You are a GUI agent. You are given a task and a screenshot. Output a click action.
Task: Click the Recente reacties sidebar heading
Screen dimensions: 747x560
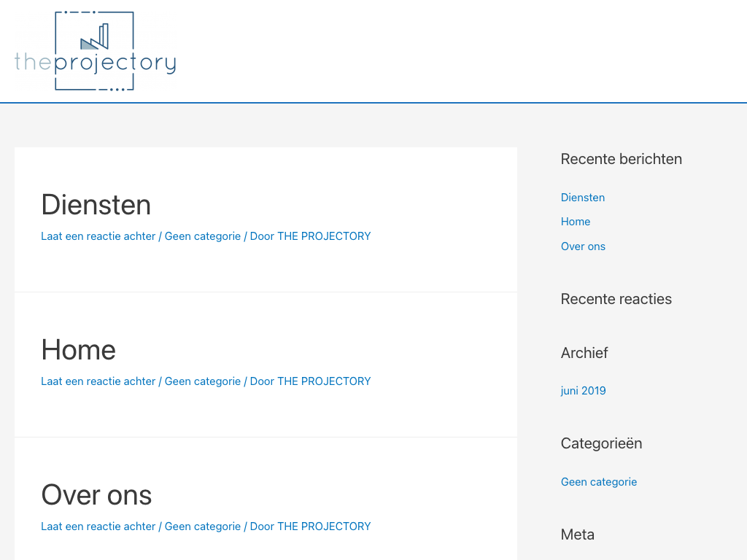(616, 299)
